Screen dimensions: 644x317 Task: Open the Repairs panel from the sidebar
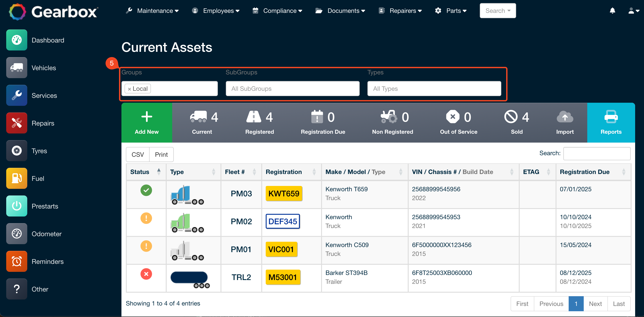16,123
